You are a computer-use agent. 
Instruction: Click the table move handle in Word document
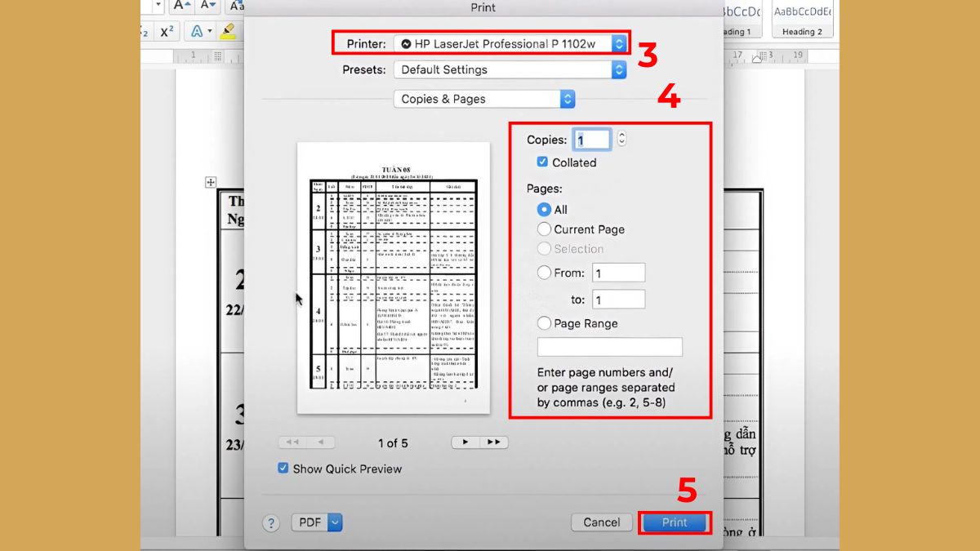tap(211, 182)
